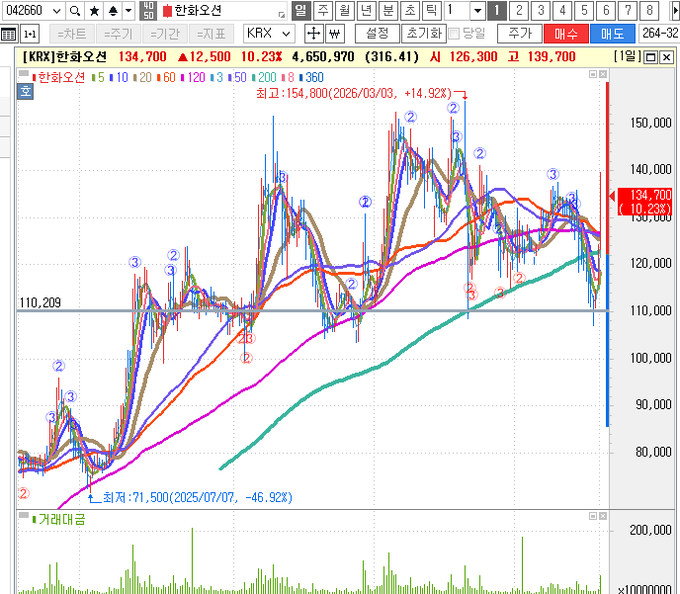
Task: Select the 주 (weekly) period tab
Action: coord(323,10)
